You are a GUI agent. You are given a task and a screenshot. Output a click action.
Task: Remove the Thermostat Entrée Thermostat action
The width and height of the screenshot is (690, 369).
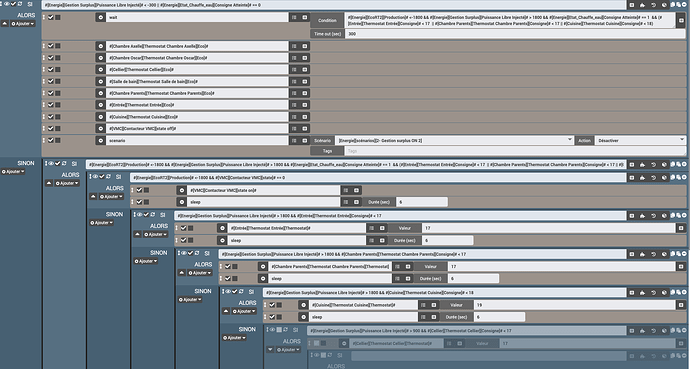[x=222, y=228]
